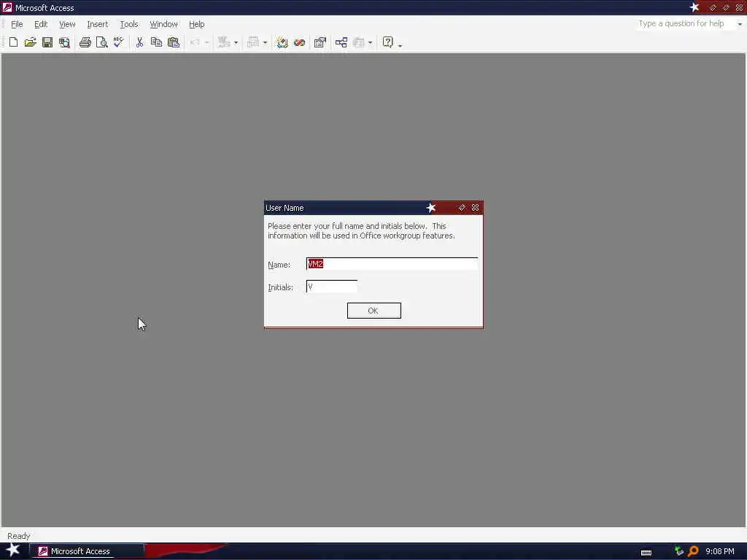Open the Window menu
This screenshot has height=560, width=747.
(x=164, y=24)
